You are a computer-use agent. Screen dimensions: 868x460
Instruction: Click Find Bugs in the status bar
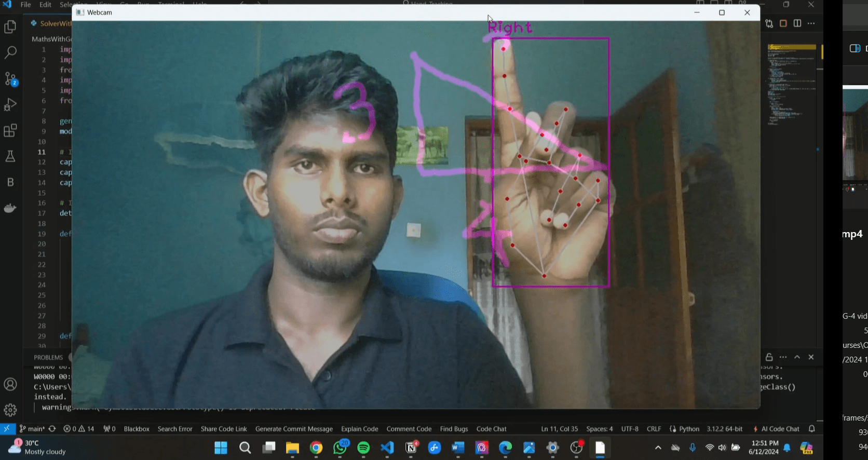pos(454,429)
